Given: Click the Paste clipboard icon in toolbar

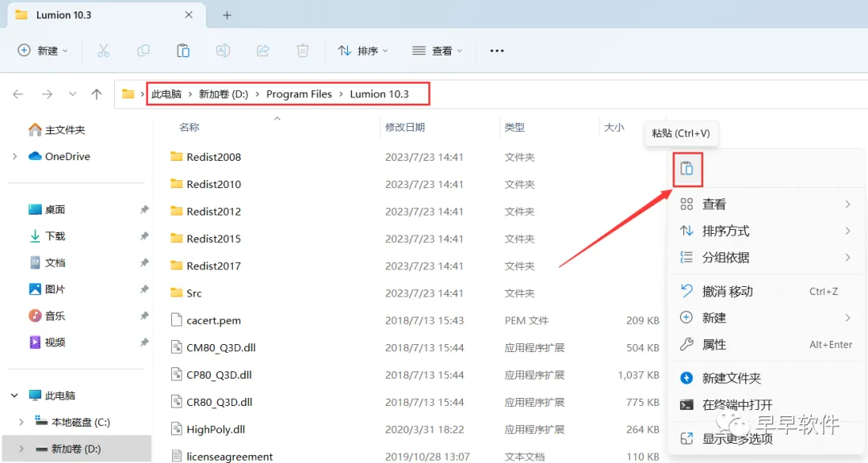Looking at the screenshot, I should coord(182,51).
